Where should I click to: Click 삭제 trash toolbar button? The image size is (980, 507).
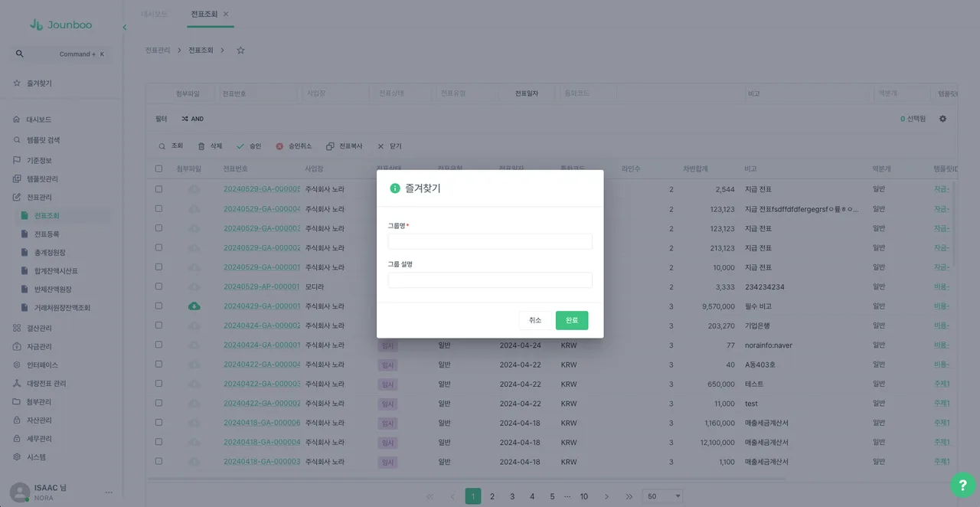(210, 146)
